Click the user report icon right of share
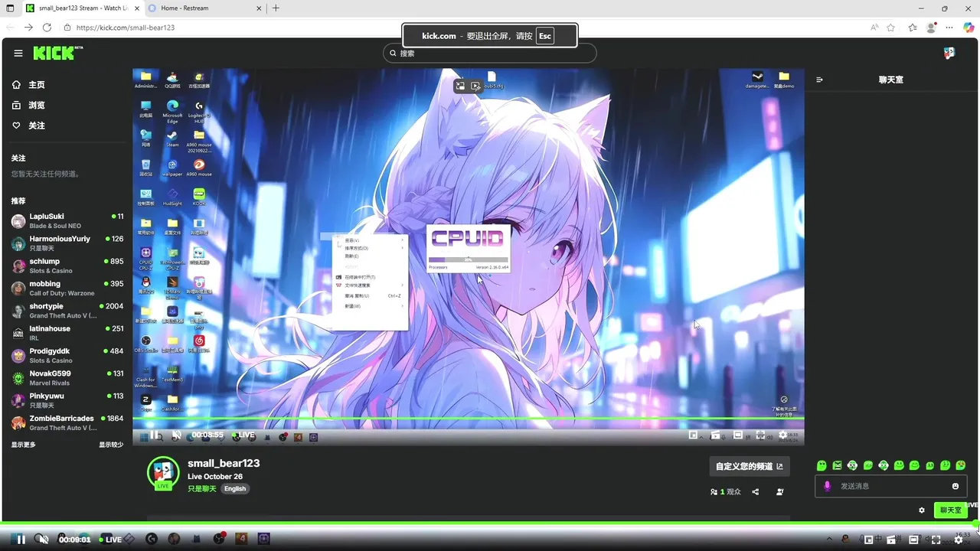 [x=780, y=492]
